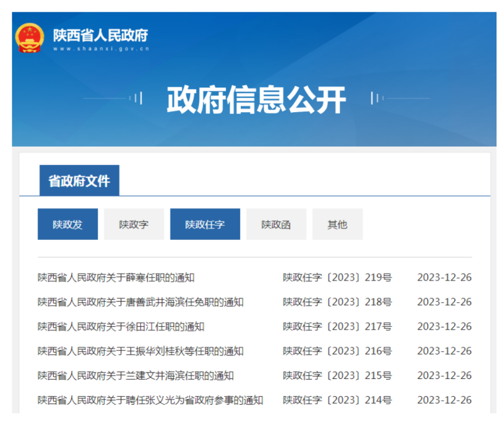This screenshot has width=504, height=423.
Task: Select the 陕政任字 category tab
Action: click(x=205, y=224)
